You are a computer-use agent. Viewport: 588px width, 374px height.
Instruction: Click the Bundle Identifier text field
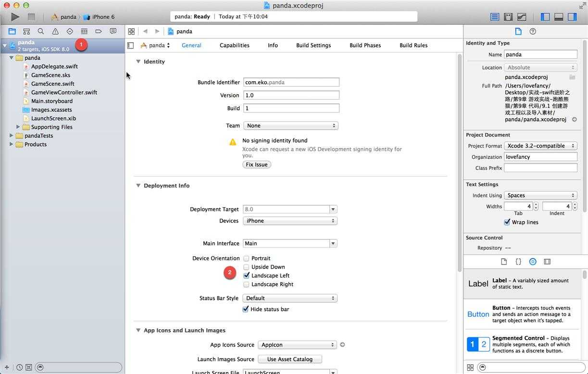291,82
